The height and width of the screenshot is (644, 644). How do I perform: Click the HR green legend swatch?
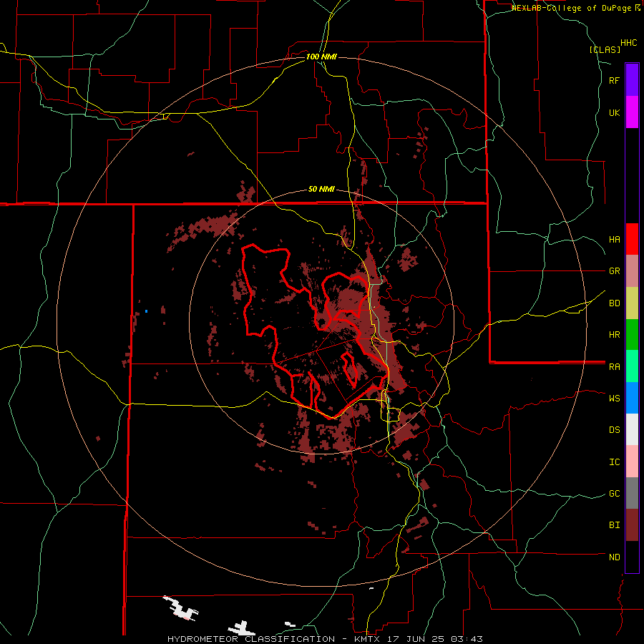[x=632, y=335]
